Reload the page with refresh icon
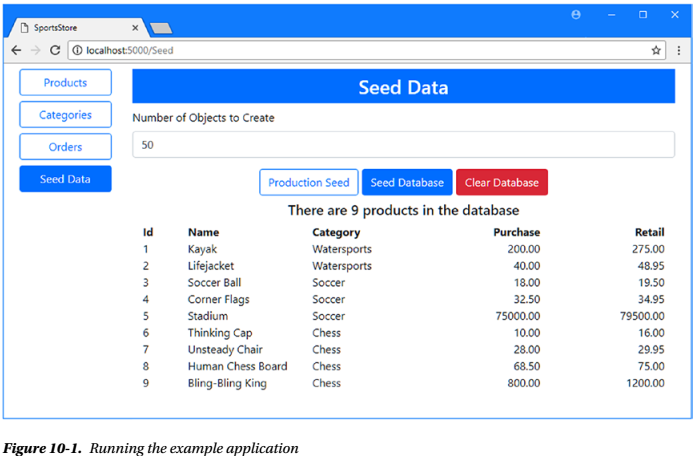The image size is (697, 456). (55, 50)
